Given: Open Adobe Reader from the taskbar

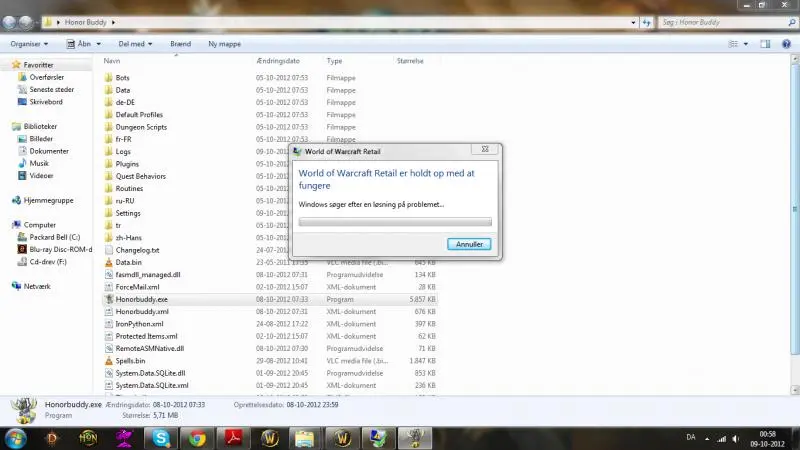Looking at the screenshot, I should 233,438.
